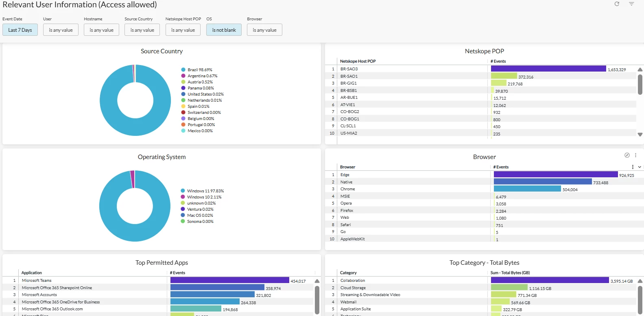Click the BR-SAO3 purple events bar
Image resolution: width=644 pixels, height=316 pixels.
click(548, 69)
